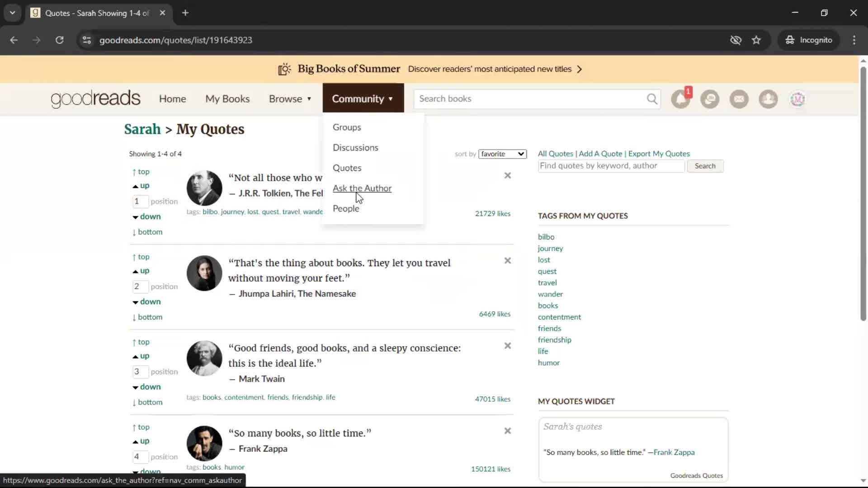This screenshot has width=868, height=488.
Task: Remove the Jhumpa Lahiri quote with X
Action: click(x=508, y=261)
